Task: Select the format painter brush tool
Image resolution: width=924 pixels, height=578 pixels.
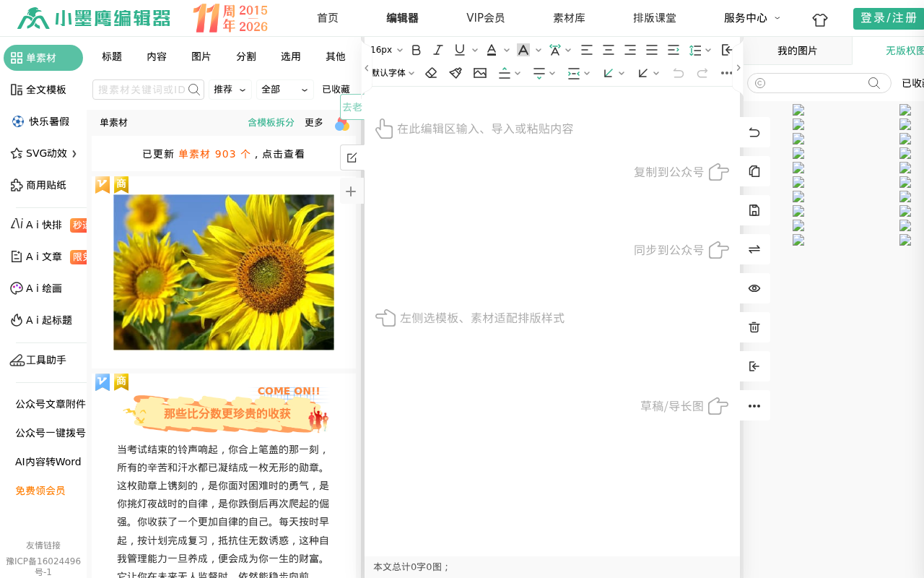Action: tap(456, 73)
